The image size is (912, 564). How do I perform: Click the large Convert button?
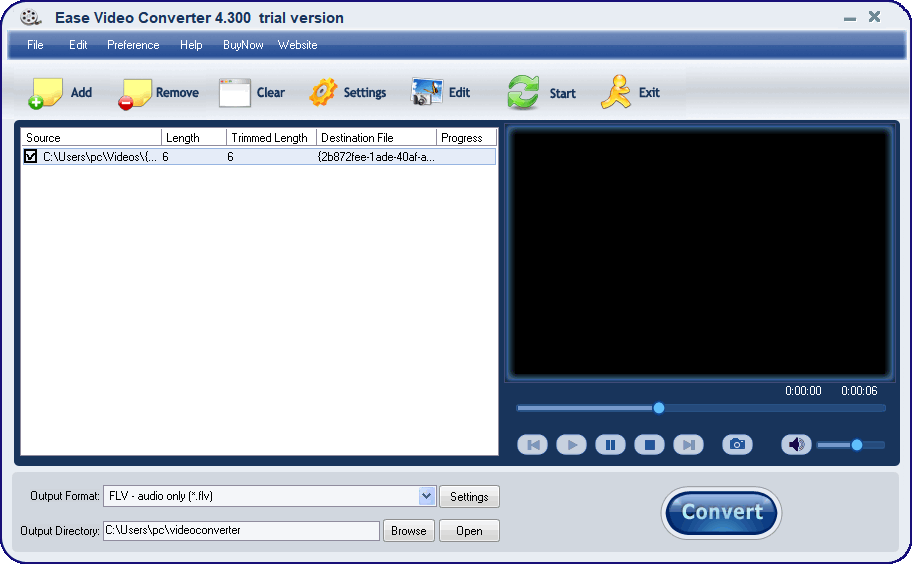point(721,512)
